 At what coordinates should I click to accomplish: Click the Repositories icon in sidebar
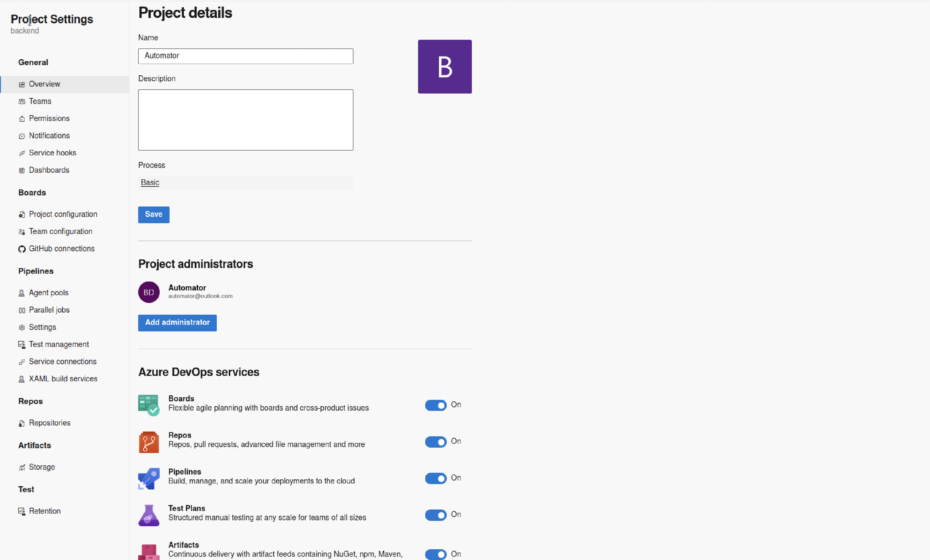pyautogui.click(x=22, y=423)
